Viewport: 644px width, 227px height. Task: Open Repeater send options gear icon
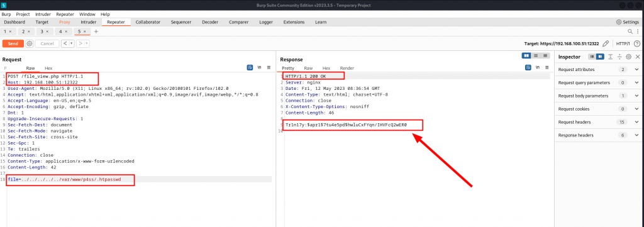tap(29, 43)
